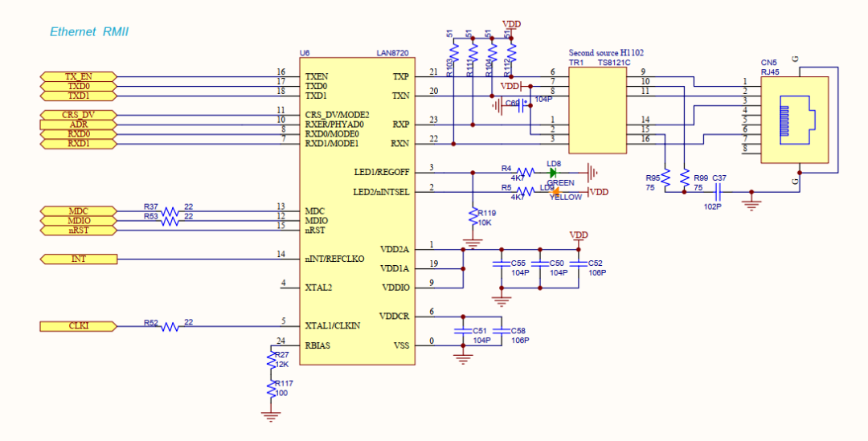Select the R95 resistor symbol
Screen dimensions: 868x441
coord(665,178)
